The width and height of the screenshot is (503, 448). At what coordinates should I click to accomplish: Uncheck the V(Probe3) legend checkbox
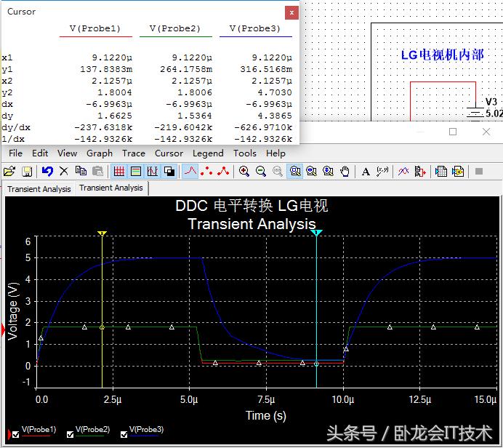(x=124, y=434)
